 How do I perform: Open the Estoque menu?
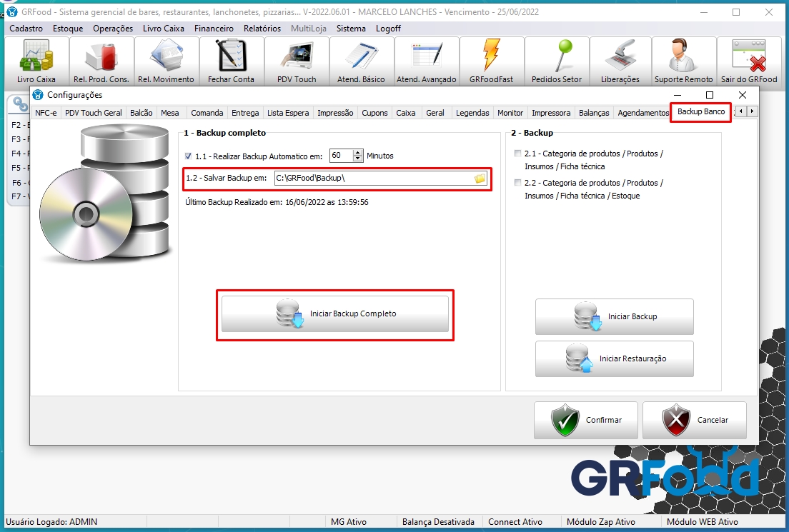point(68,28)
